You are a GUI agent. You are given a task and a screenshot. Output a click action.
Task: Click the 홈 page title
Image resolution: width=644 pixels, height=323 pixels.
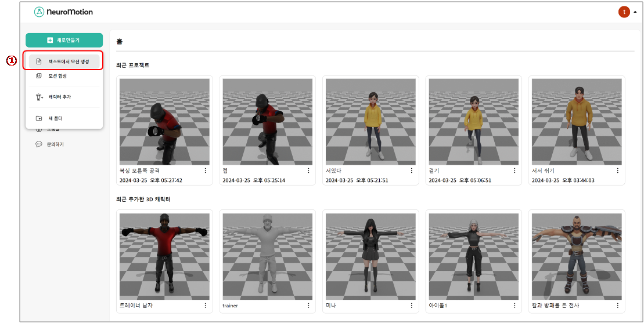(120, 41)
